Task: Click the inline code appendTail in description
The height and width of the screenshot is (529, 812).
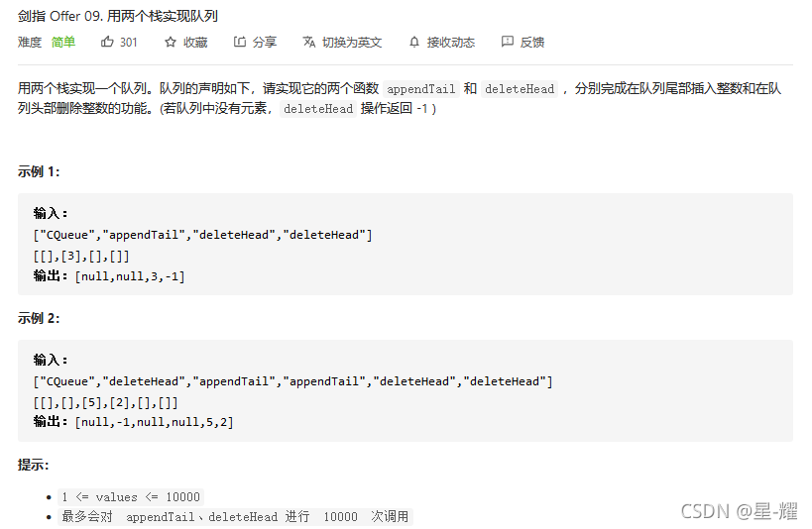Action: (x=421, y=89)
